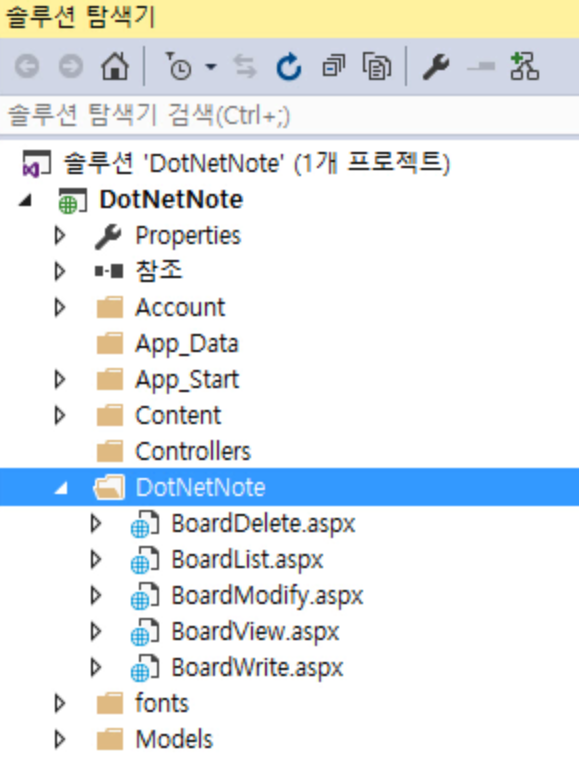Select the fonts folder label
The image size is (579, 758).
pyautogui.click(x=162, y=703)
